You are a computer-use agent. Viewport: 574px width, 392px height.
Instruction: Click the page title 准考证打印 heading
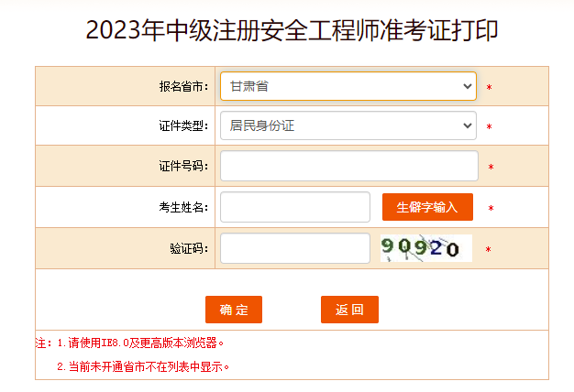coord(293,30)
